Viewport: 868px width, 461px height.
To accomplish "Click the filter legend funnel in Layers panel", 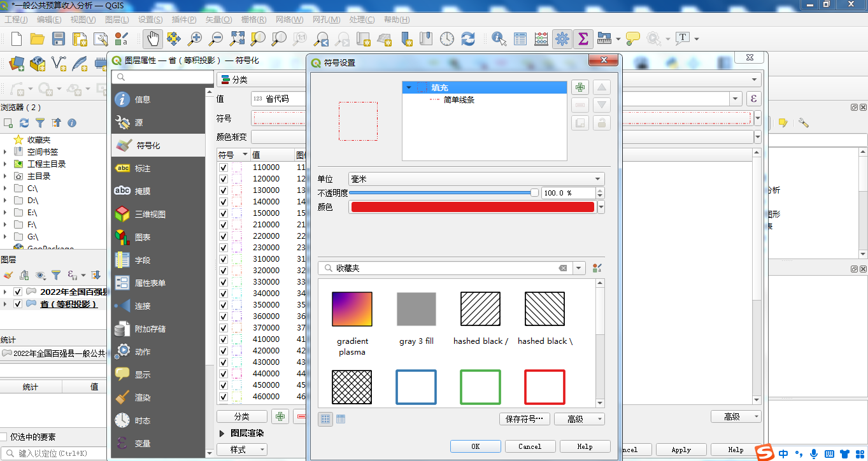I will [56, 275].
